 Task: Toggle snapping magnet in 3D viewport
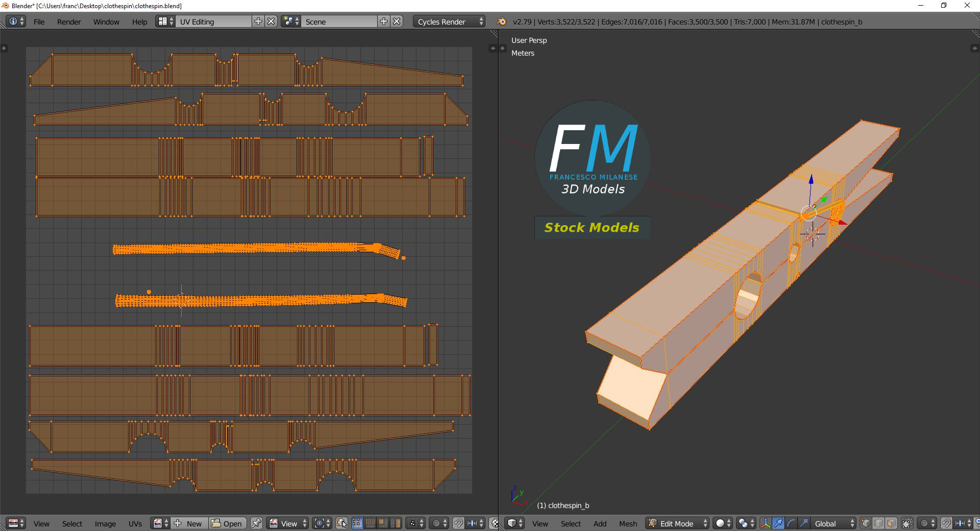pyautogui.click(x=946, y=523)
